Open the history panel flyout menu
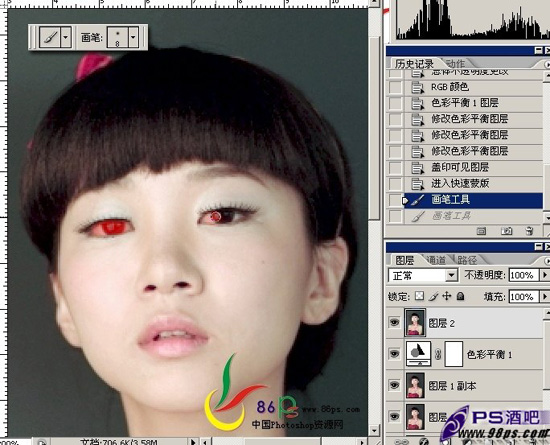 point(547,65)
